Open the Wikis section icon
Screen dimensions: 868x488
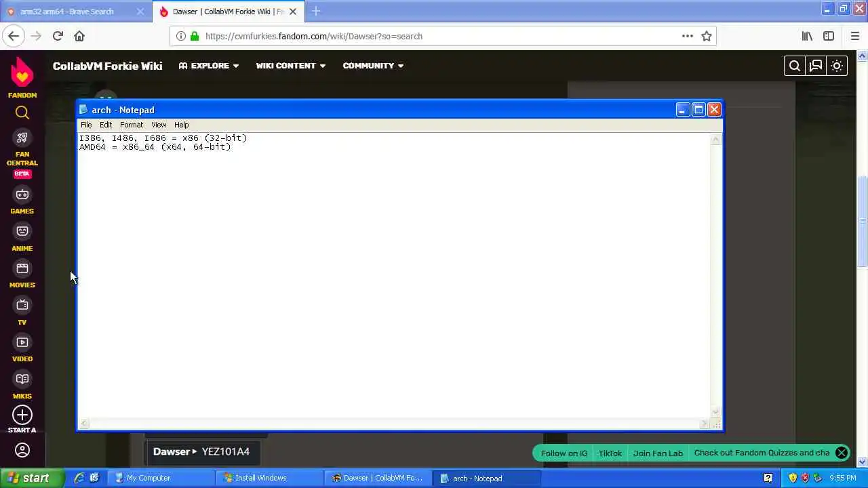coord(22,380)
